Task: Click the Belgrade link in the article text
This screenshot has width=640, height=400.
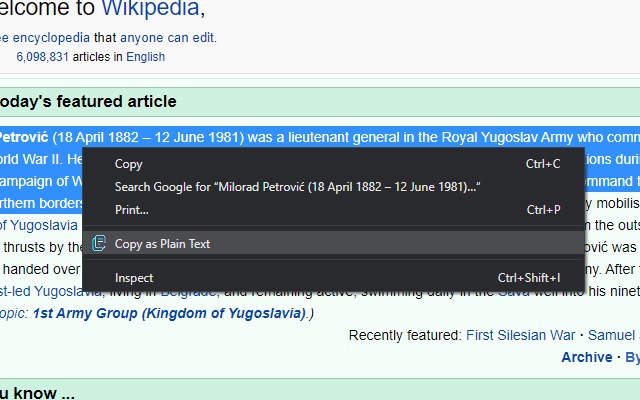Action: (x=188, y=291)
